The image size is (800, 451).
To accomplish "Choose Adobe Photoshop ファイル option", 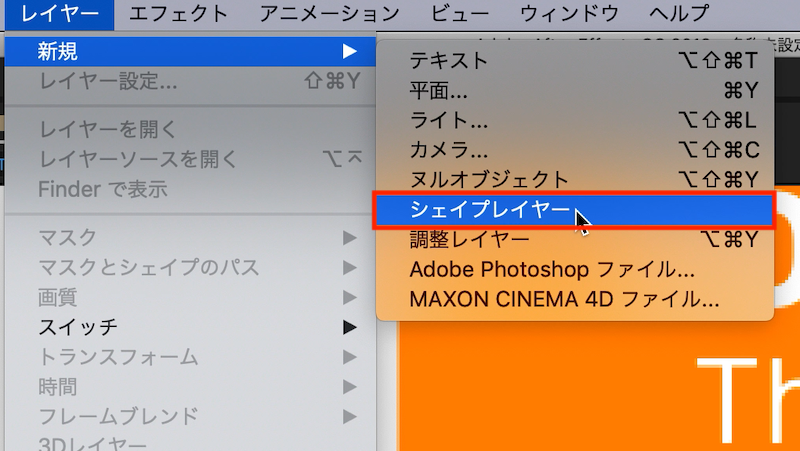I will pos(551,269).
